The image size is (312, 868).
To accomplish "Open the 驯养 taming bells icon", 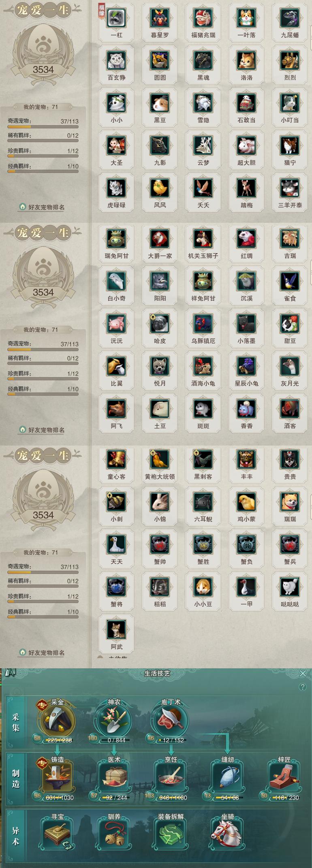I will (114, 833).
